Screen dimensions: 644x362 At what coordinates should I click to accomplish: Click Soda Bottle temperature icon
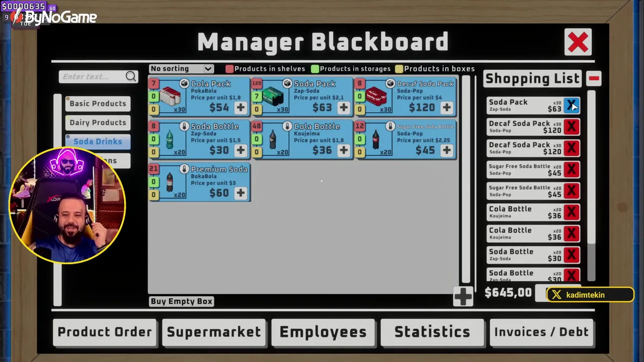[x=184, y=126]
